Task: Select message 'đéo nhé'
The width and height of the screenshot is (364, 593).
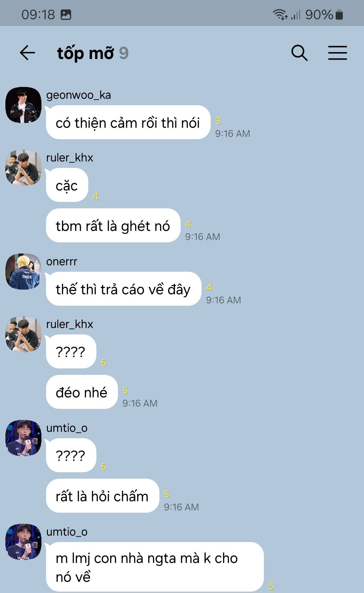Action: [82, 392]
